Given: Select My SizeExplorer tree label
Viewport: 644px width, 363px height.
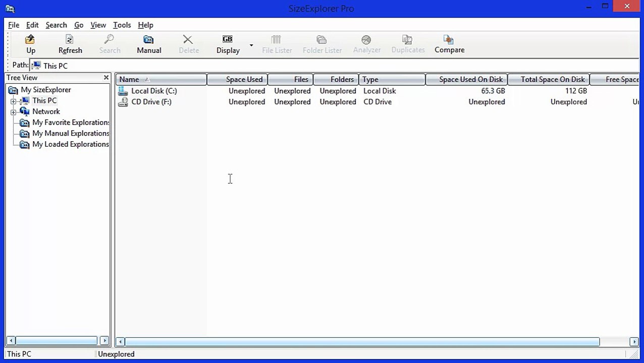Looking at the screenshot, I should click(46, 90).
